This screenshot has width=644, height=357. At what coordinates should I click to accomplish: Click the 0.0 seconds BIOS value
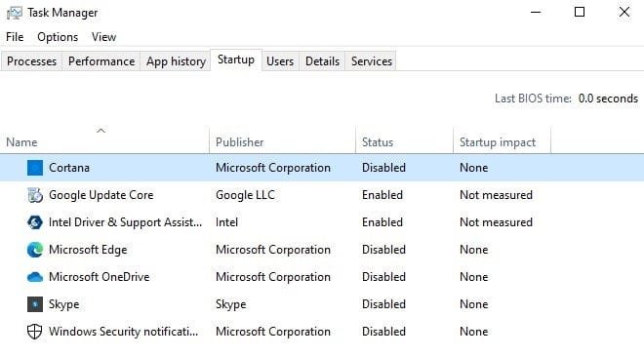pyautogui.click(x=608, y=99)
